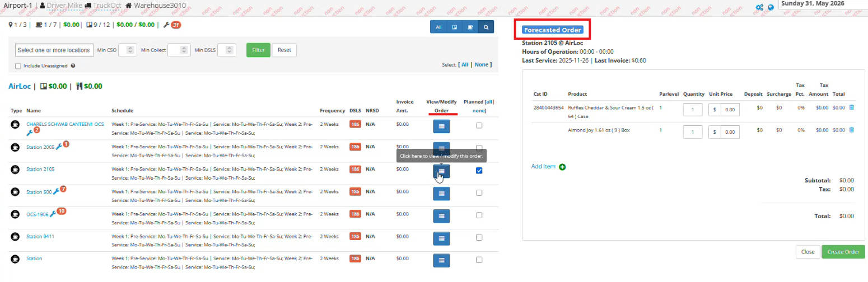Open the Select one or more locations dropdown
The width and height of the screenshot is (868, 282).
pyautogui.click(x=54, y=50)
